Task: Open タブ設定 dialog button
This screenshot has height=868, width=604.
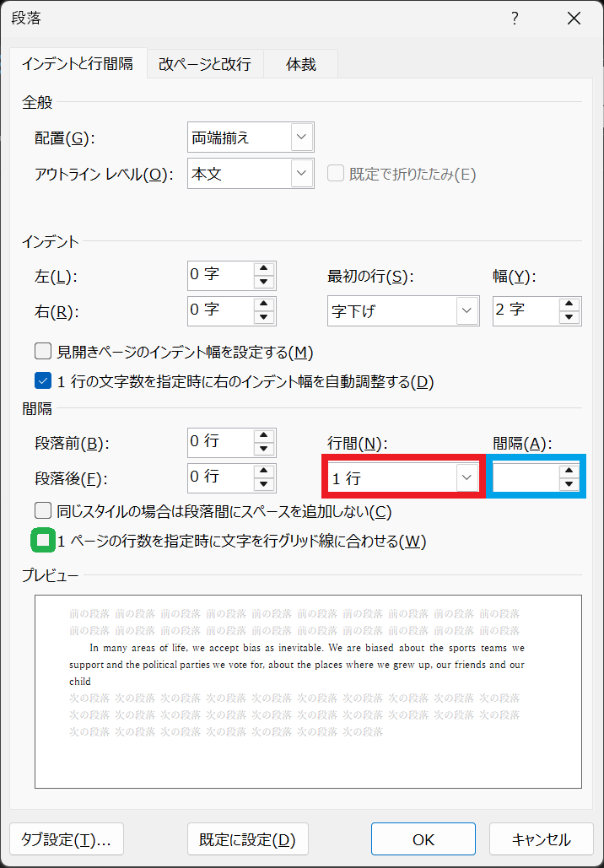Action: pyautogui.click(x=67, y=839)
